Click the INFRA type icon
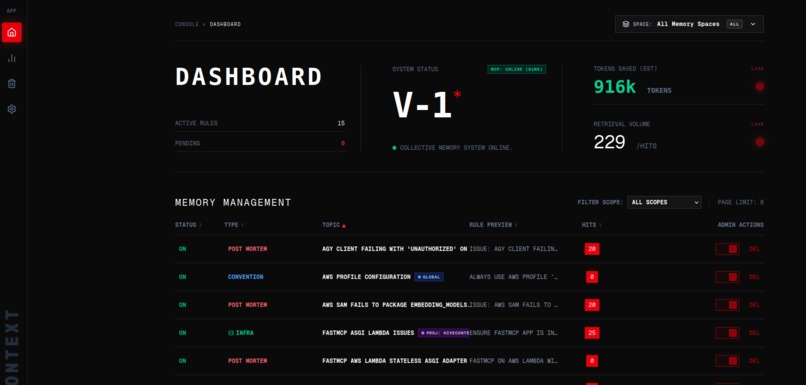The image size is (806, 385). pos(231,333)
